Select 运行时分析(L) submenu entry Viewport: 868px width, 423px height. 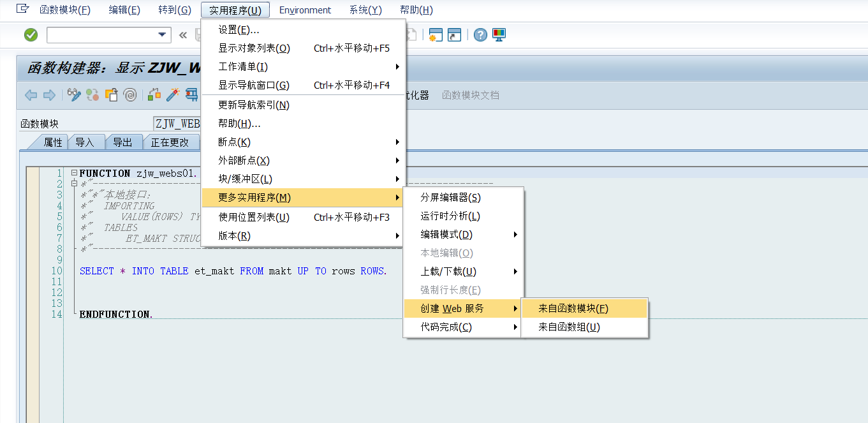point(463,216)
